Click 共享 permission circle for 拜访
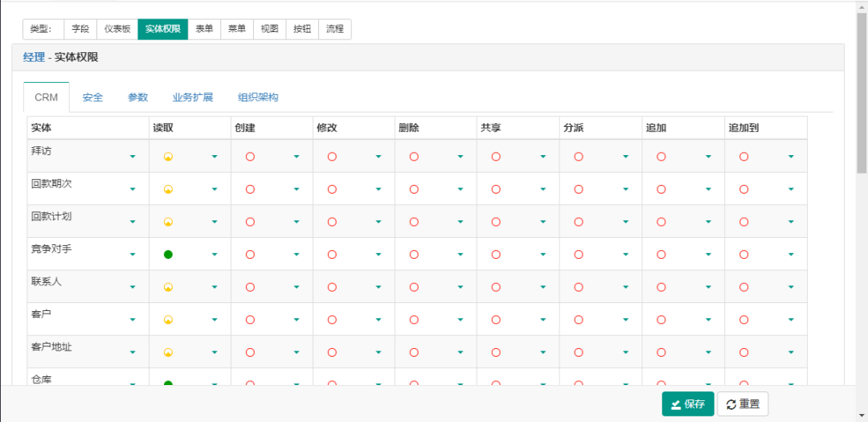868x422 pixels. click(496, 157)
